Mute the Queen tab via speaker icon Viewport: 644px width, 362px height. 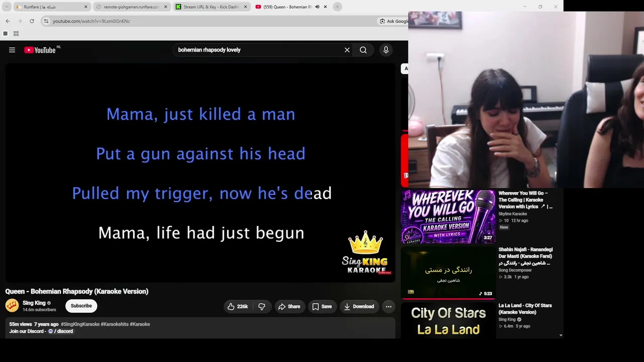(x=317, y=7)
